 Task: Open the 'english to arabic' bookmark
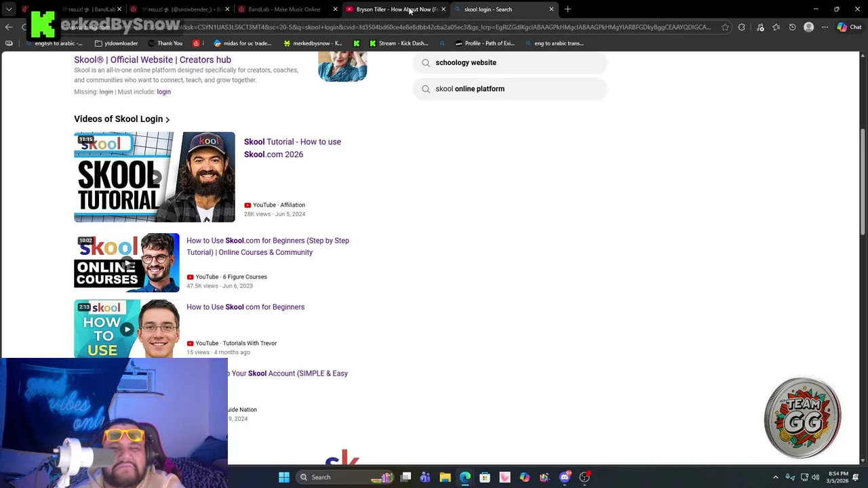(54, 43)
